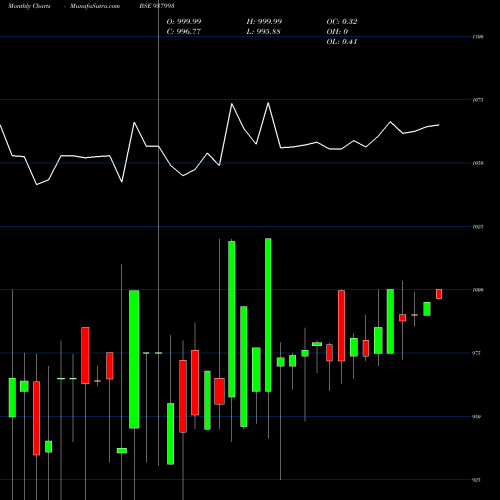Click the 1050 price axis label
This screenshot has height=500, width=500.
point(478,163)
